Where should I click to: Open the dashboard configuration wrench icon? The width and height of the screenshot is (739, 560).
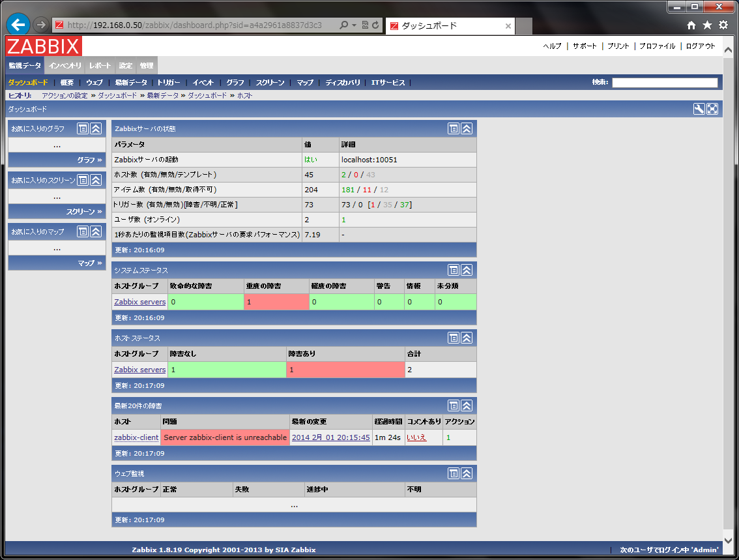(699, 109)
